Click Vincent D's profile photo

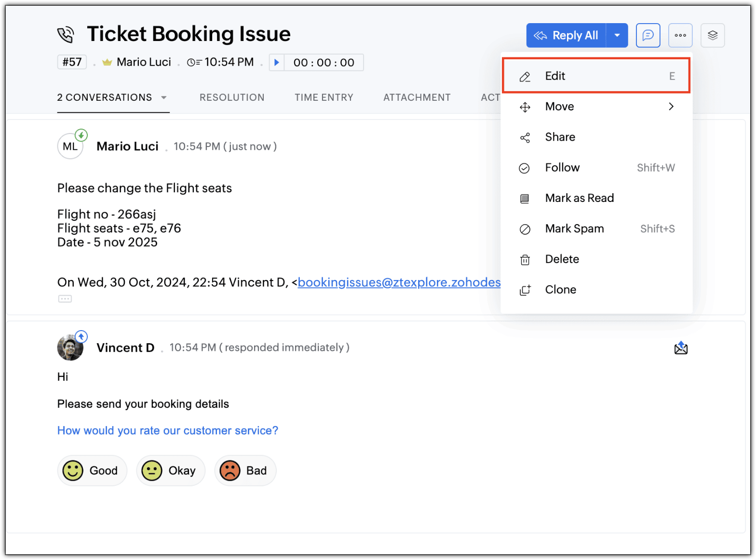click(70, 347)
